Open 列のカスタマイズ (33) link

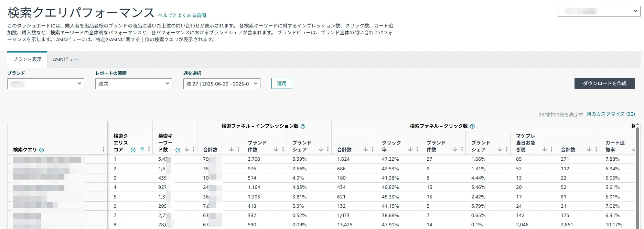coord(611,114)
